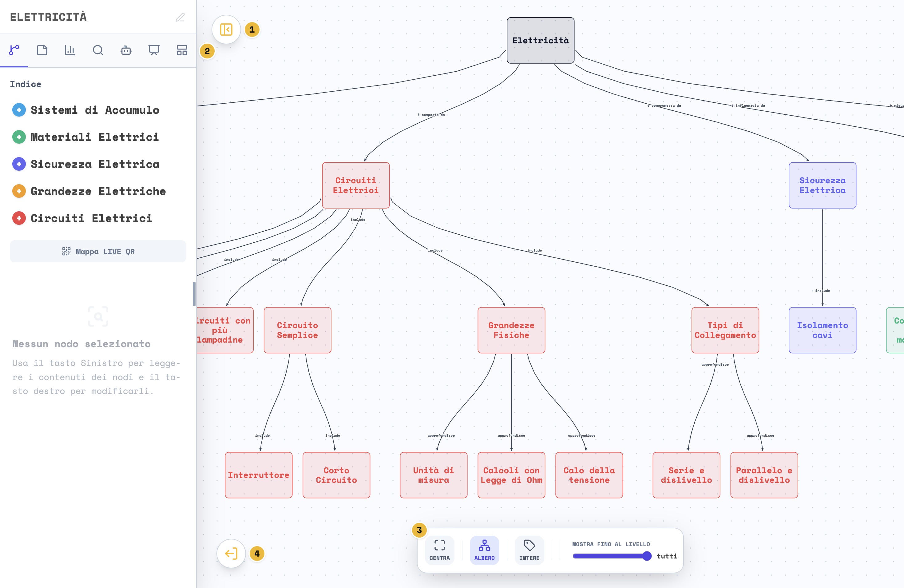Screen dimensions: 904x588
Task: Expand Grandezze Elettriche plus icon
Action: 19,191
